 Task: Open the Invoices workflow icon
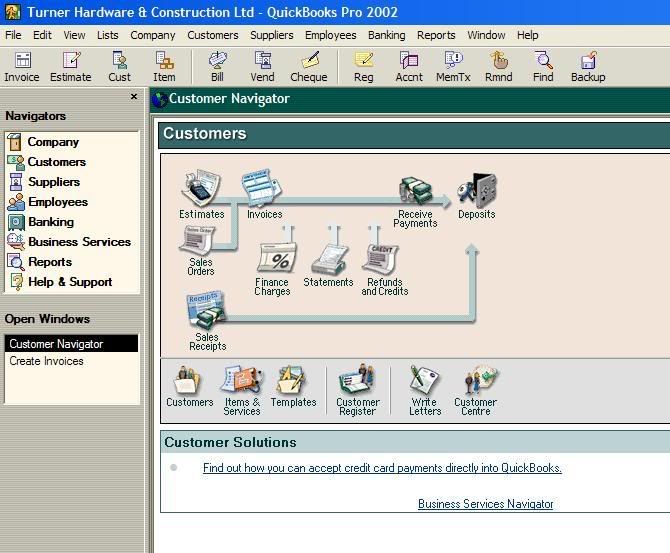[x=264, y=194]
